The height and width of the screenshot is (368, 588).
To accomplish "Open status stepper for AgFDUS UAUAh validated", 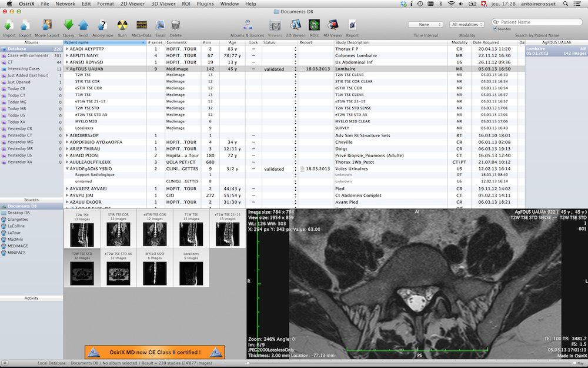I will 296,69.
